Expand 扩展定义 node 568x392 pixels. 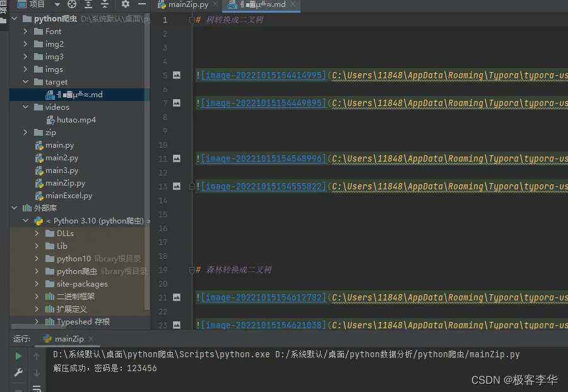tap(37, 309)
